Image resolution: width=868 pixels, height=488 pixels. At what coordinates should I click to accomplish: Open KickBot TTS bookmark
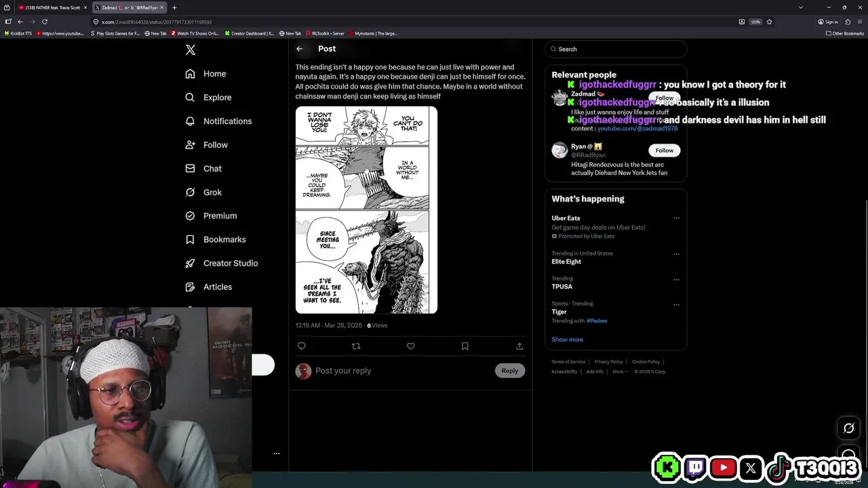coord(18,33)
